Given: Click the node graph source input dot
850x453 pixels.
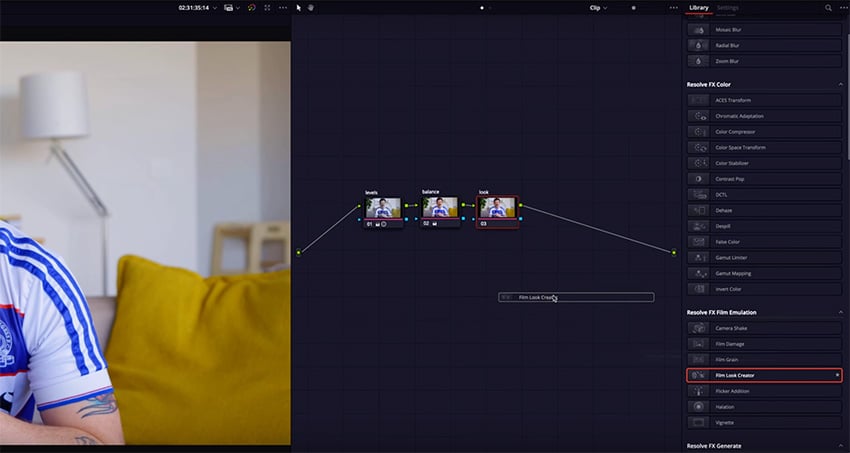Looking at the screenshot, I should 299,253.
